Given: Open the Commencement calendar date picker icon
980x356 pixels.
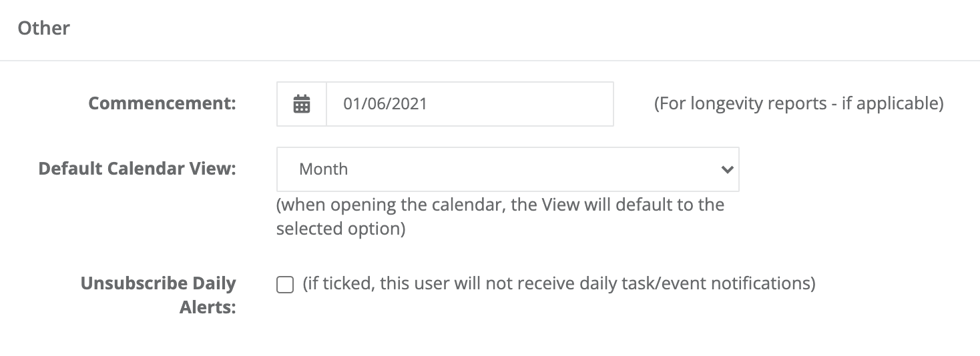Looking at the screenshot, I should click(x=302, y=104).
